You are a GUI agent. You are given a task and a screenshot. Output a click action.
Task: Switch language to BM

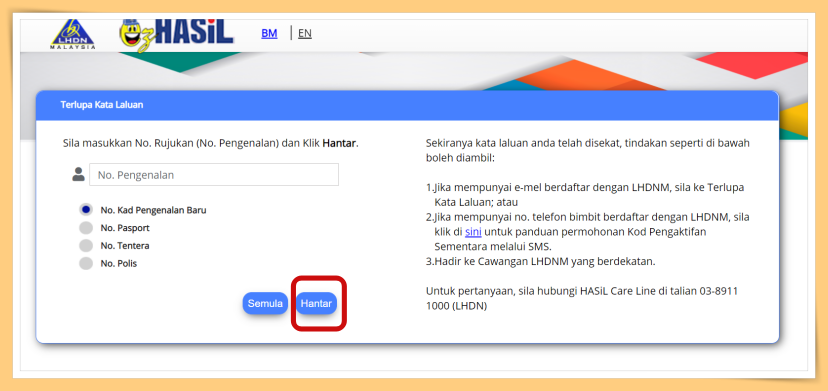point(269,33)
